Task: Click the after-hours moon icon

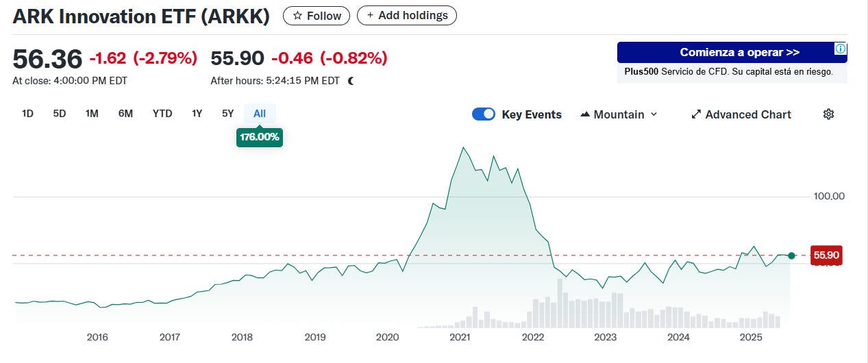Action: (x=351, y=81)
